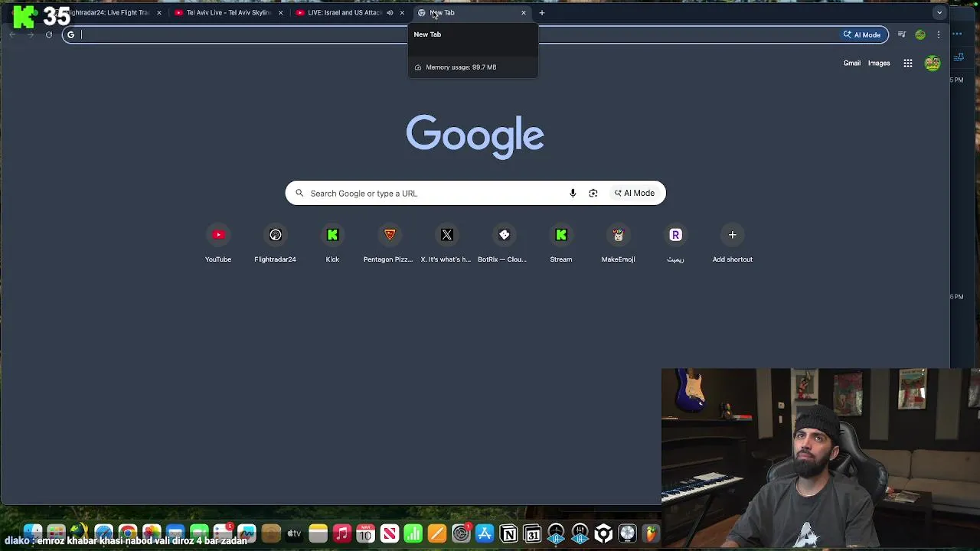
Task: Open Safari from the Dock
Action: 104,533
